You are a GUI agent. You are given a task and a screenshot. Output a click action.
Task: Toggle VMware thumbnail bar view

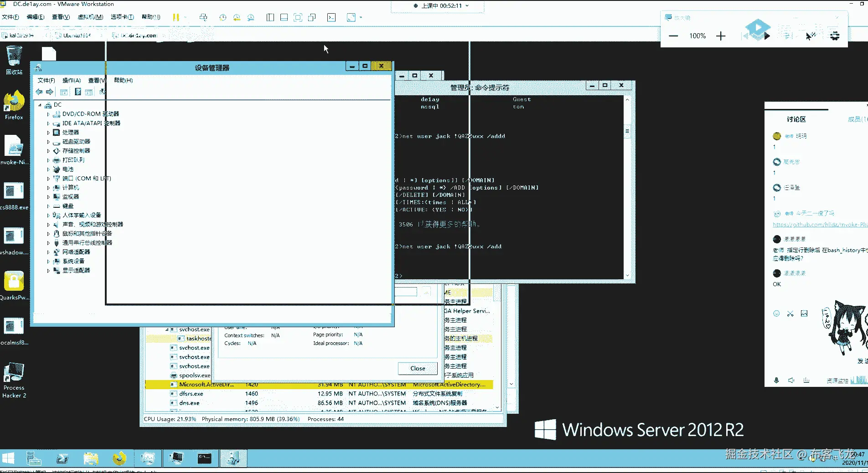(284, 17)
